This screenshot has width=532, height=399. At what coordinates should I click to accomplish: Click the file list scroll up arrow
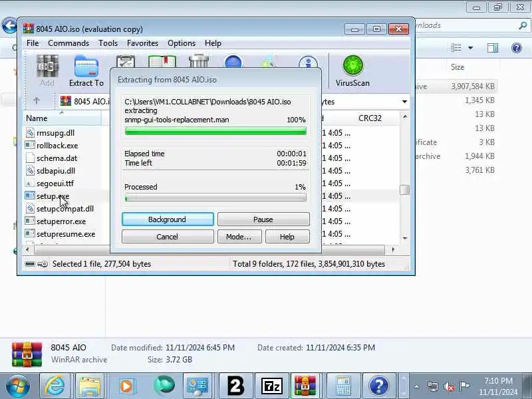(x=405, y=116)
